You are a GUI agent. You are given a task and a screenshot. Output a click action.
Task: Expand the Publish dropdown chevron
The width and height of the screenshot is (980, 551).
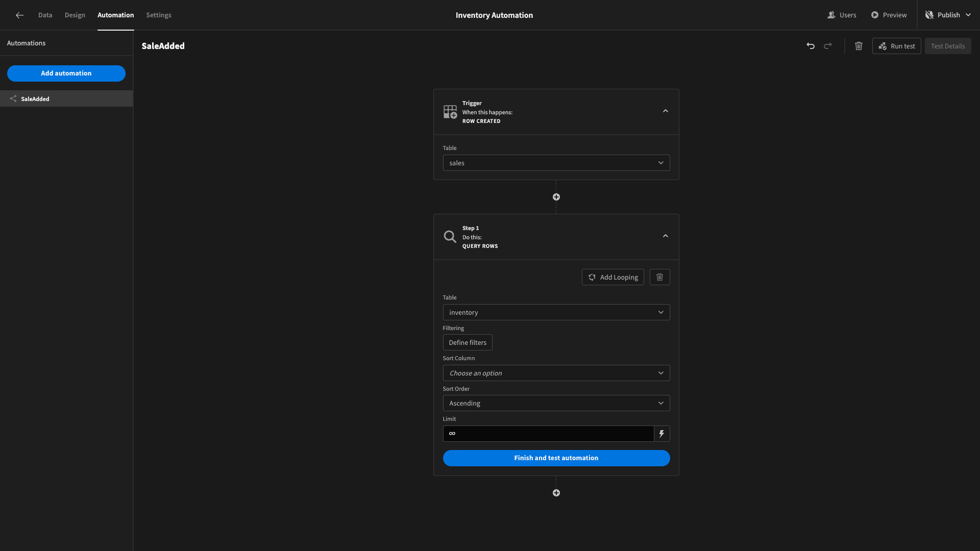coord(968,15)
